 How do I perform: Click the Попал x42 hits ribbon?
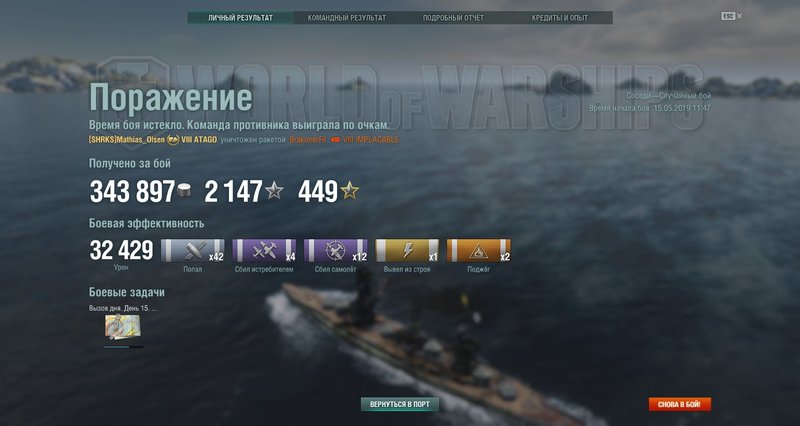click(192, 250)
